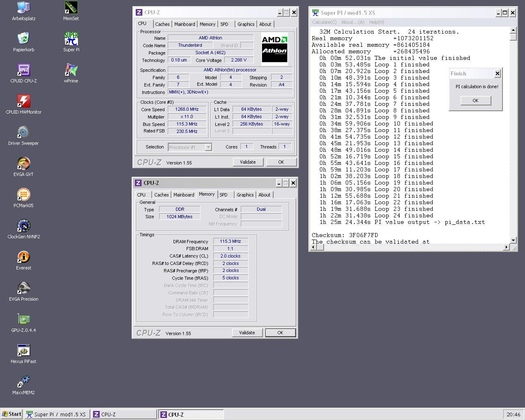This screenshot has height=420, width=525.
Task: Click Validate in lower CPU-Z Memory window
Action: tap(247, 333)
